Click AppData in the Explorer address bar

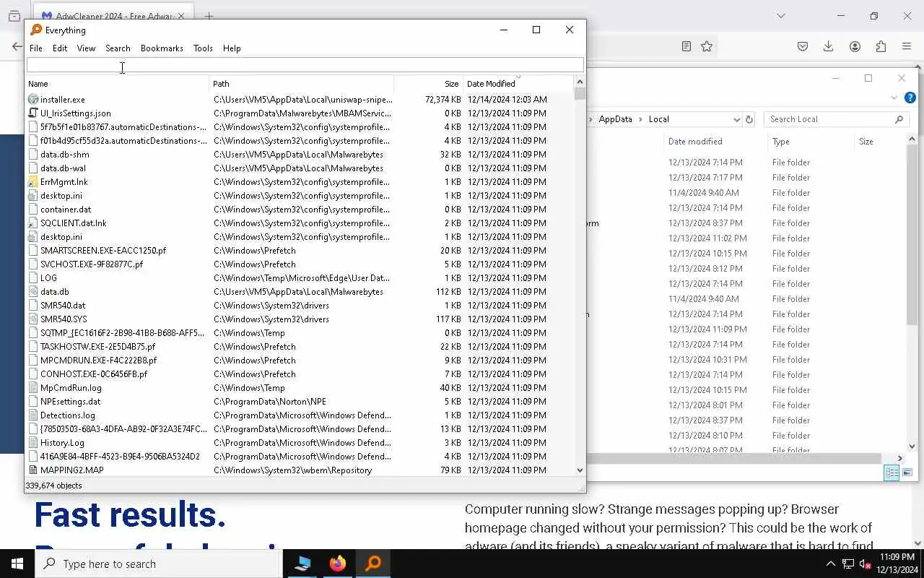615,119
